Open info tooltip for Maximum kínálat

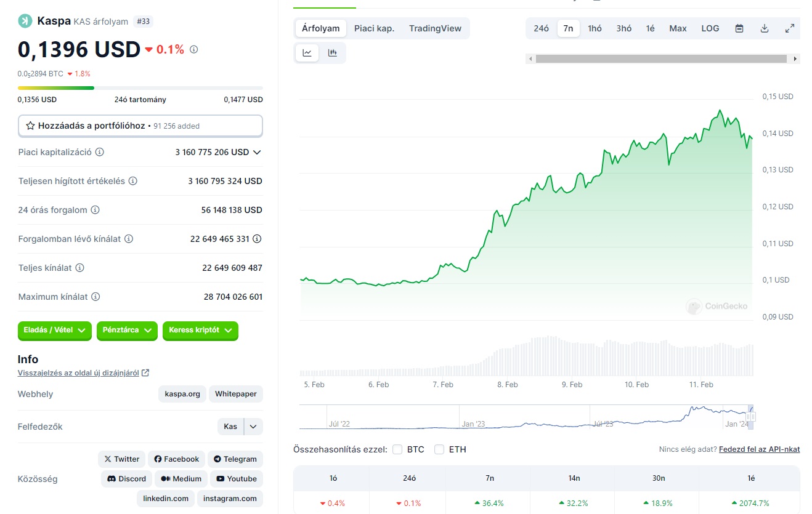tap(95, 297)
